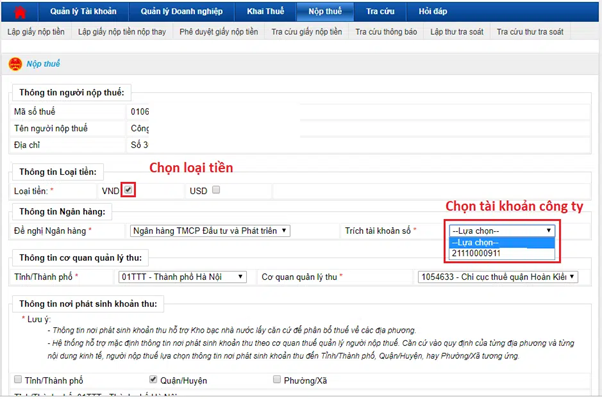
Task: Open the Đề nghị Ngân hàng dropdown
Action: click(210, 231)
